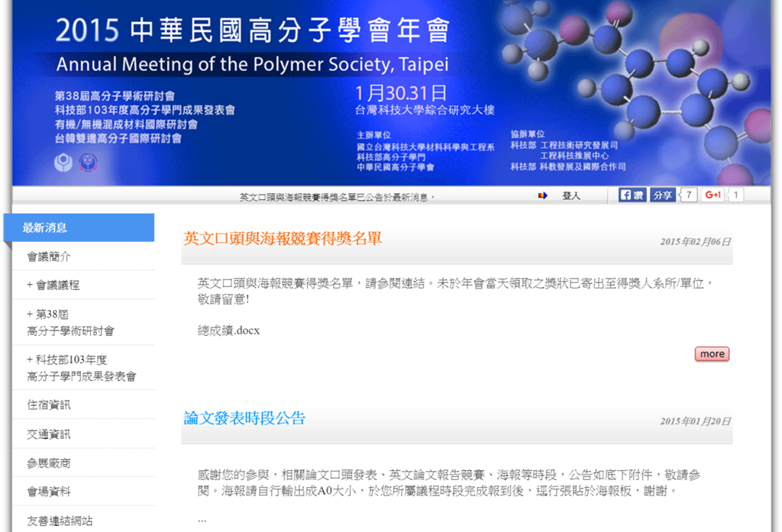Open the 總成績.docx attachment link
782x532 pixels.
pos(228,330)
